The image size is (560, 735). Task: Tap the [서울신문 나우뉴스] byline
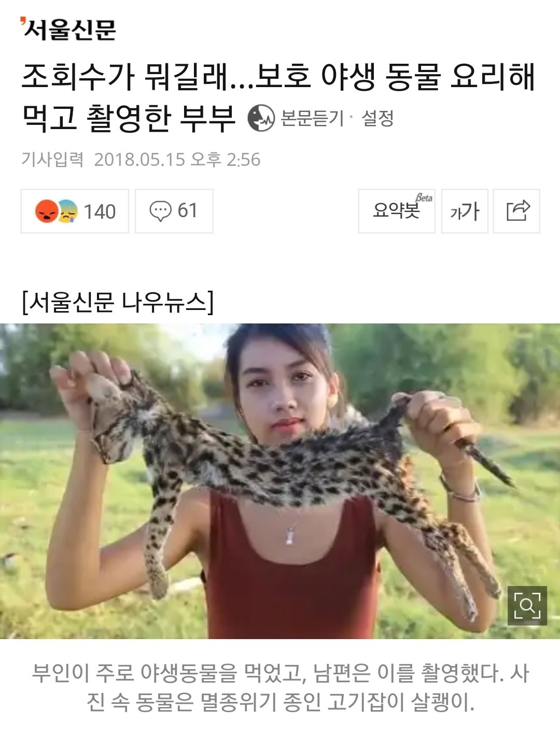(118, 302)
